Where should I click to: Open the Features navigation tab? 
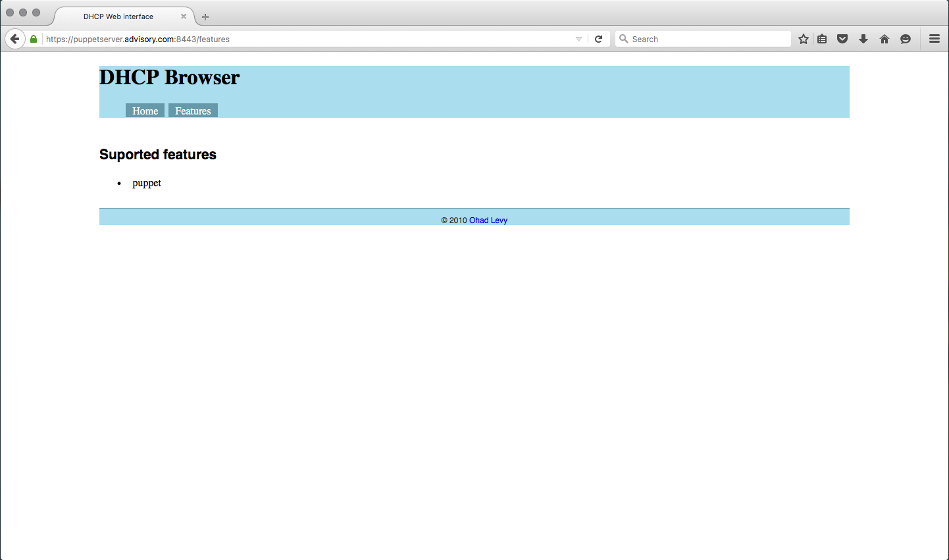(193, 111)
